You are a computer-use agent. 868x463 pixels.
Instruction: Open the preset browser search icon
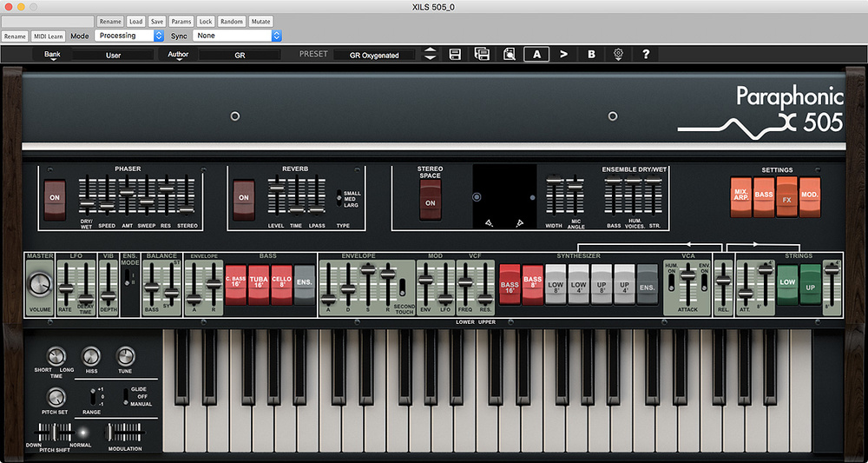pyautogui.click(x=510, y=54)
